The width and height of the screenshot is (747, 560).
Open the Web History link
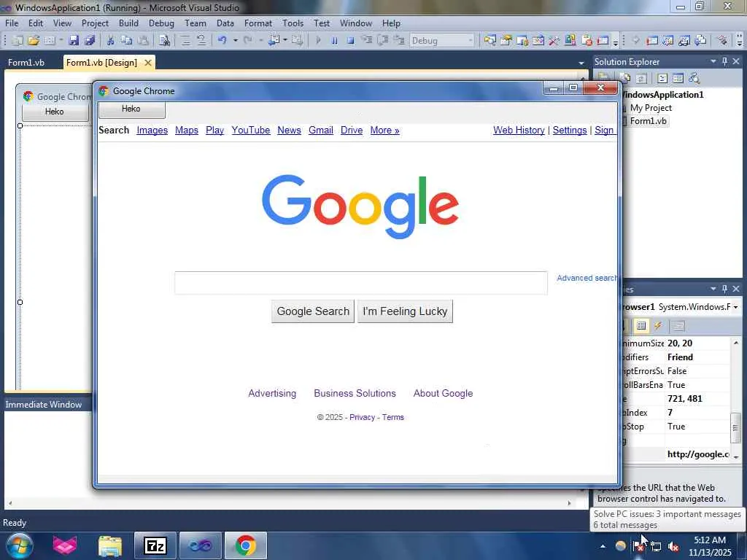(x=519, y=130)
